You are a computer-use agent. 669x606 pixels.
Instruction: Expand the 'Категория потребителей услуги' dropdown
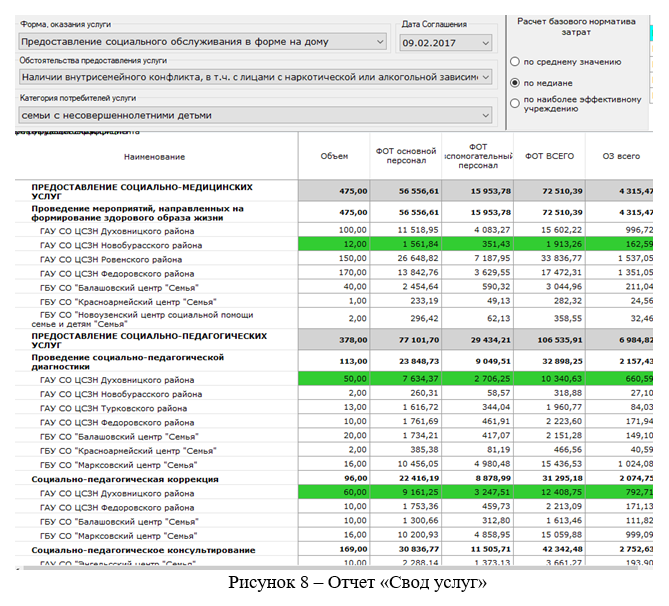coord(485,115)
